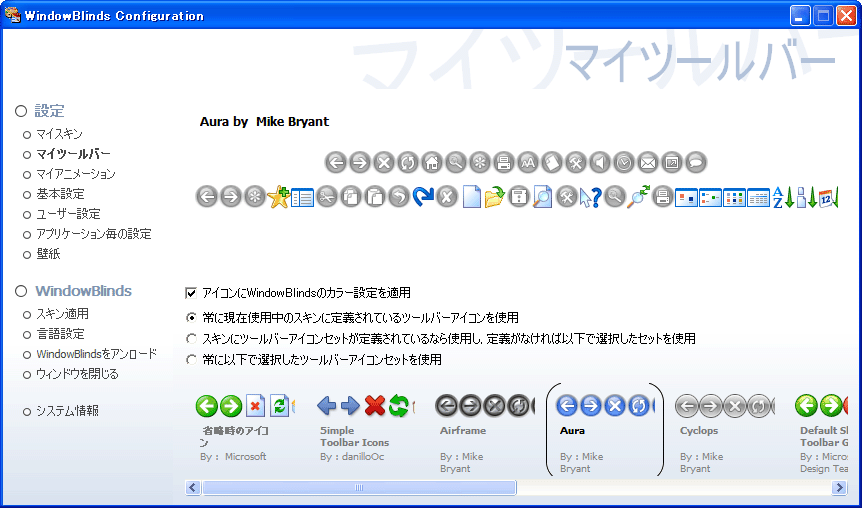The height and width of the screenshot is (508, 862).
Task: Open 言語設定 language settings
Action: click(60, 334)
